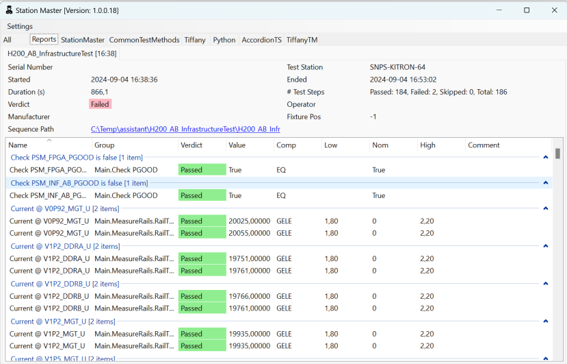
Task: Collapse Check PSM_FPGA_PGOOD group chevron
Action: coord(546,157)
